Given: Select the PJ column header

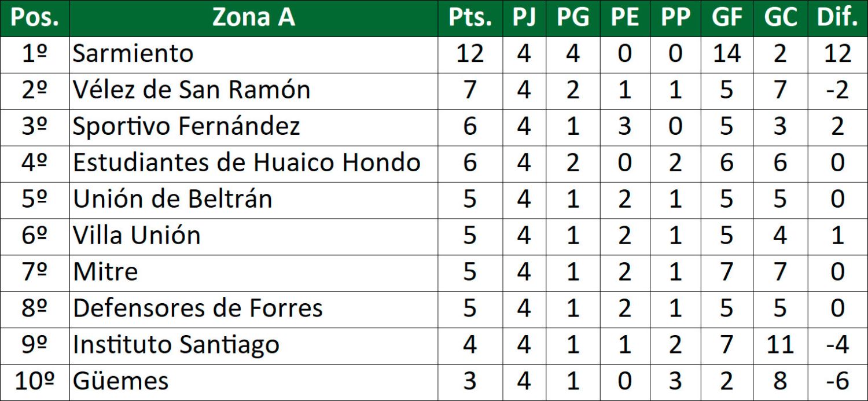Looking at the screenshot, I should (x=524, y=17).
